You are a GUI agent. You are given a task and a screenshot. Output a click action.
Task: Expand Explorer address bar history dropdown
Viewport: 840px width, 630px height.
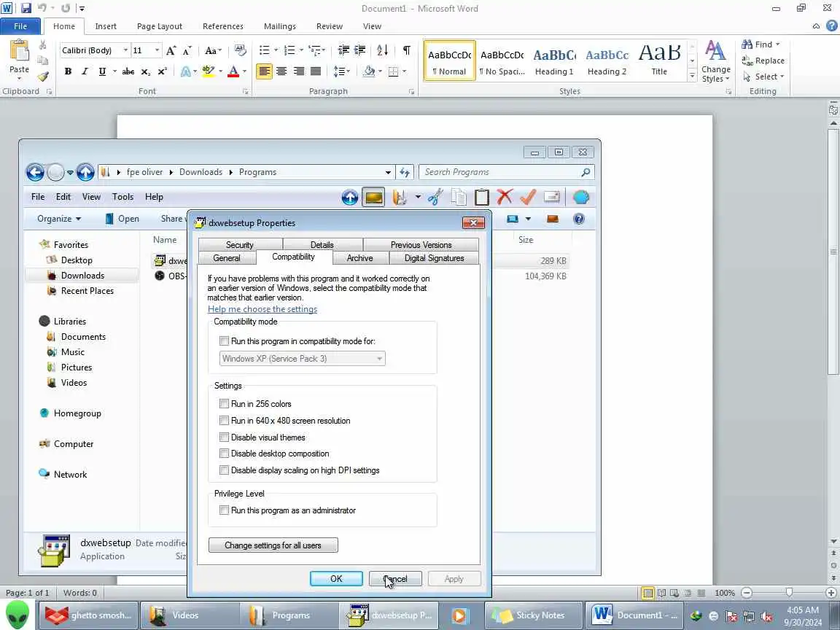pos(388,172)
